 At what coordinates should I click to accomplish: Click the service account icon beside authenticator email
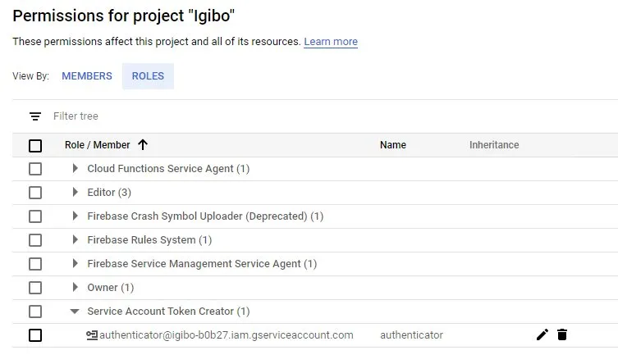tap(92, 334)
